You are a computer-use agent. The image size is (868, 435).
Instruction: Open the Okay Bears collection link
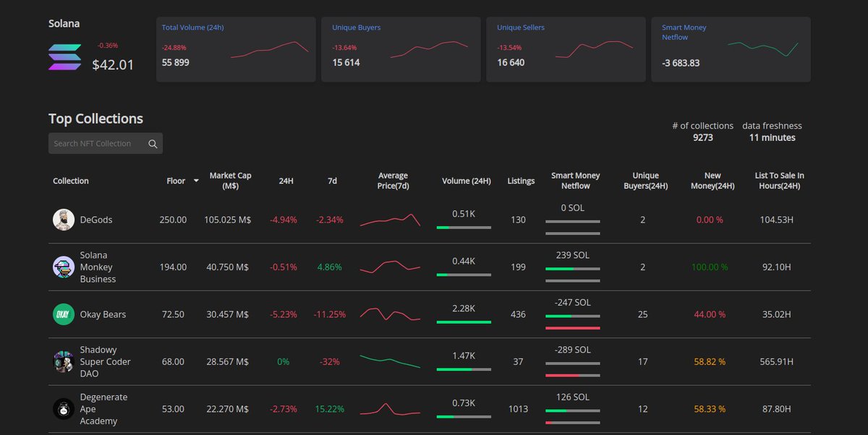103,314
